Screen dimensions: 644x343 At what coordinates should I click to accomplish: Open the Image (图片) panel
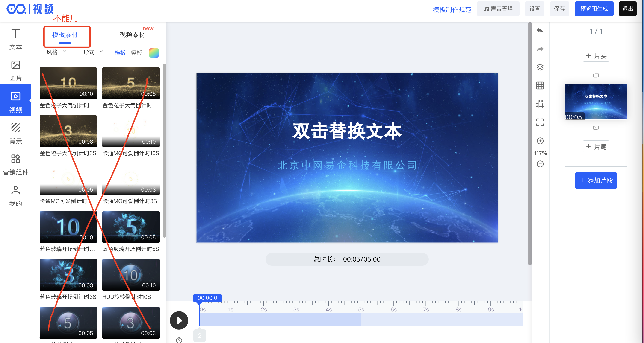click(x=15, y=71)
